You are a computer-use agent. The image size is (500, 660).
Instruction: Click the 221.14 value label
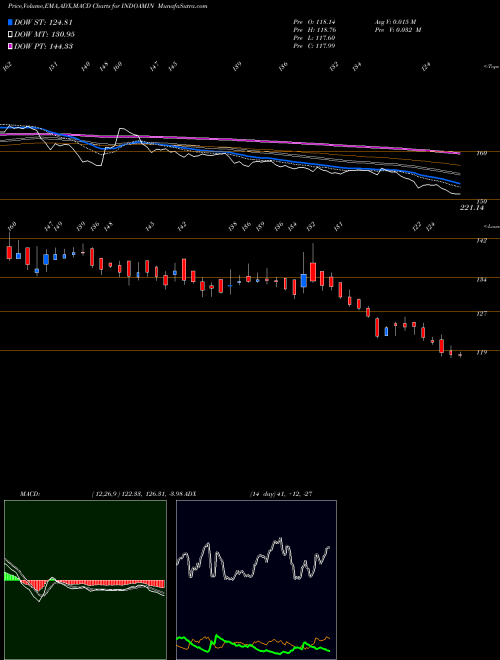click(x=472, y=208)
